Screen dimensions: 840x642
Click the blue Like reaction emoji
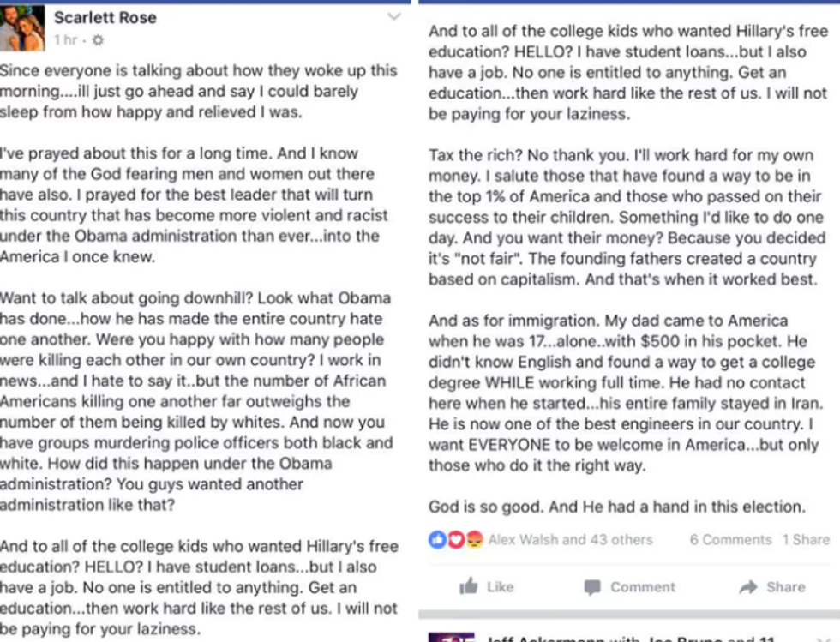coord(436,539)
